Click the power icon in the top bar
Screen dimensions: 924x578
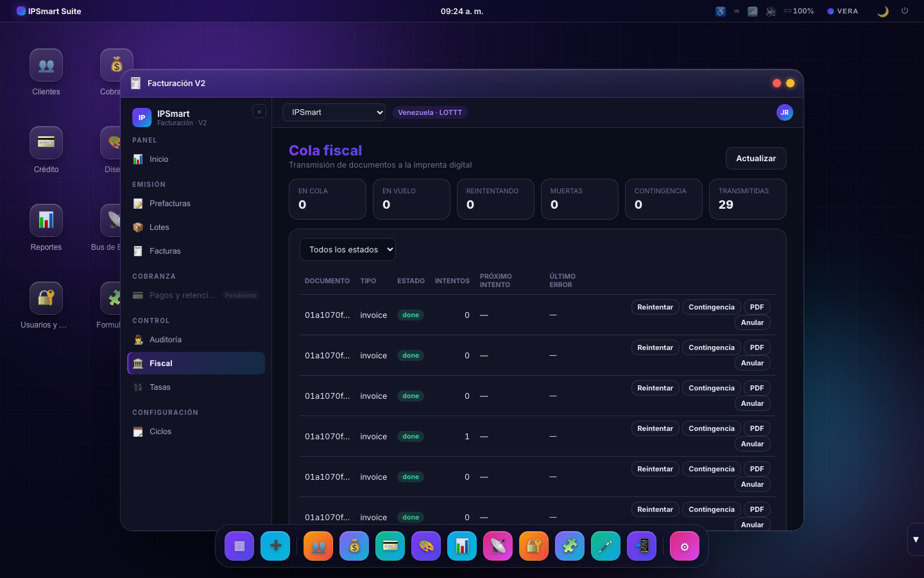(x=905, y=11)
